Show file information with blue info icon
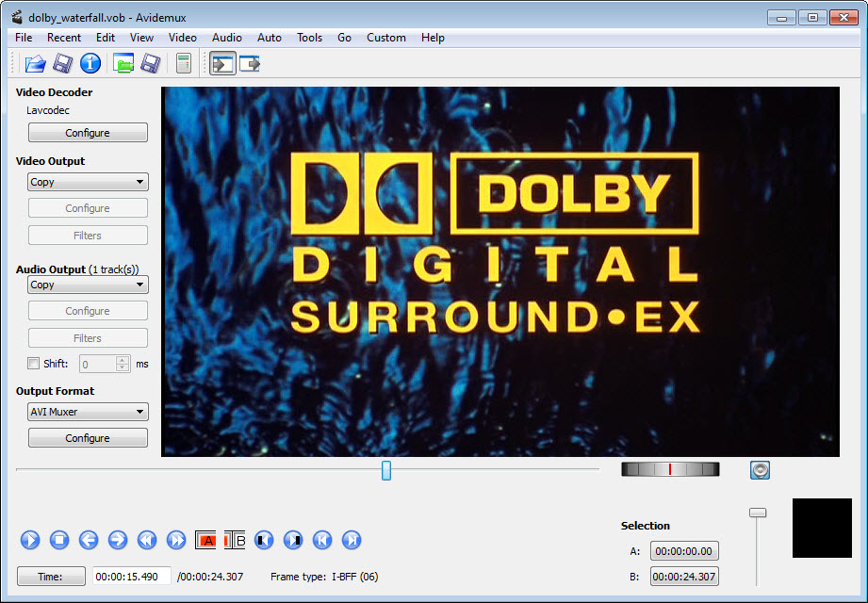The width and height of the screenshot is (868, 603). tap(90, 64)
